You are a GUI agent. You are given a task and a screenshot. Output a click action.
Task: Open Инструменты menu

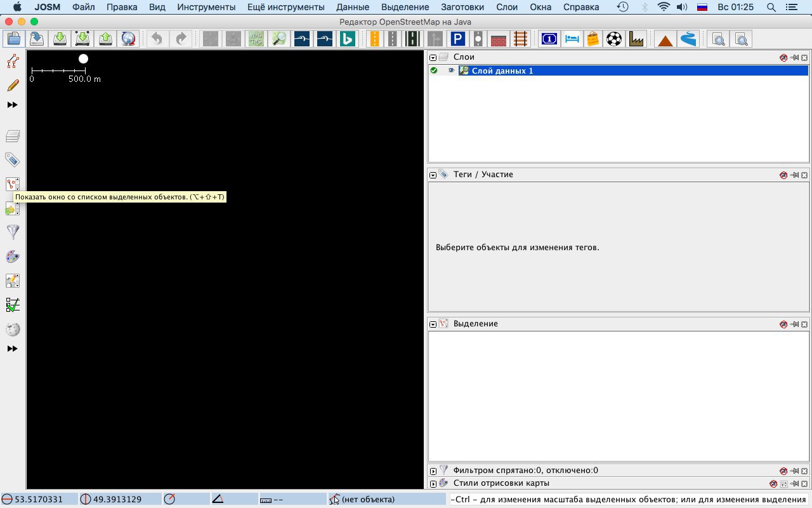click(207, 7)
